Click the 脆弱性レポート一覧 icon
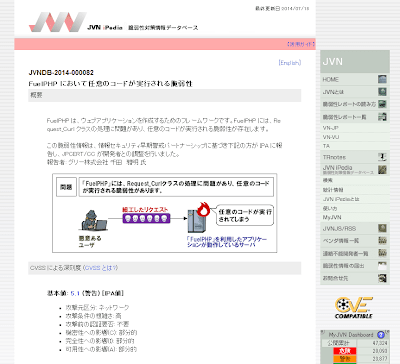 click(x=382, y=117)
